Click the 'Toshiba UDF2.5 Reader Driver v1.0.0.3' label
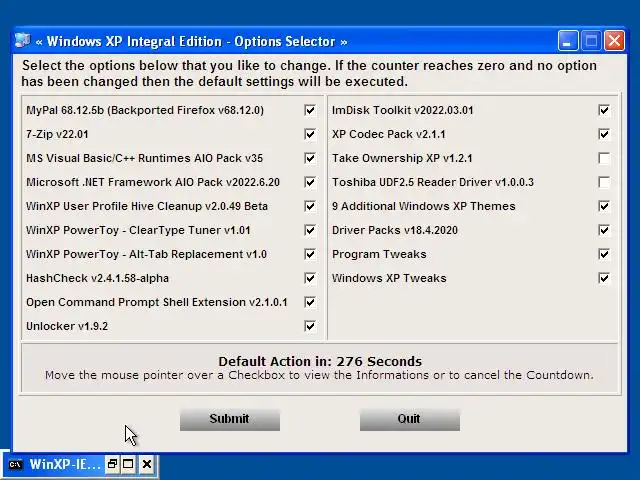 click(433, 182)
